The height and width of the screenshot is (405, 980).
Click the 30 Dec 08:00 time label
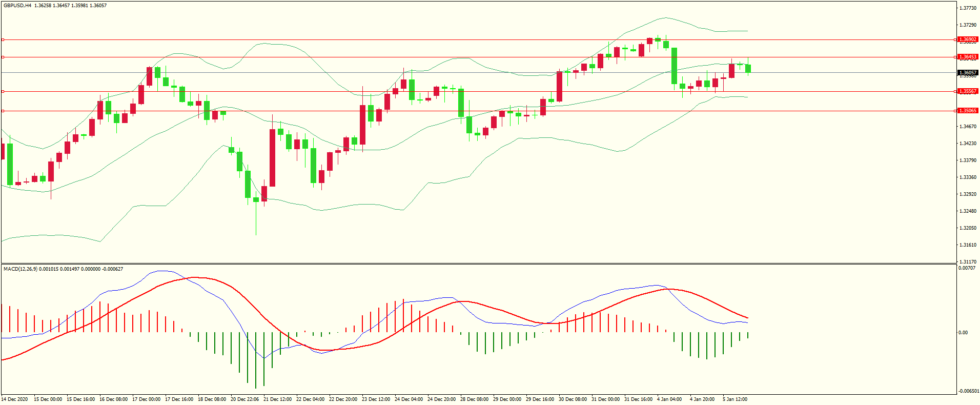[x=573, y=399]
